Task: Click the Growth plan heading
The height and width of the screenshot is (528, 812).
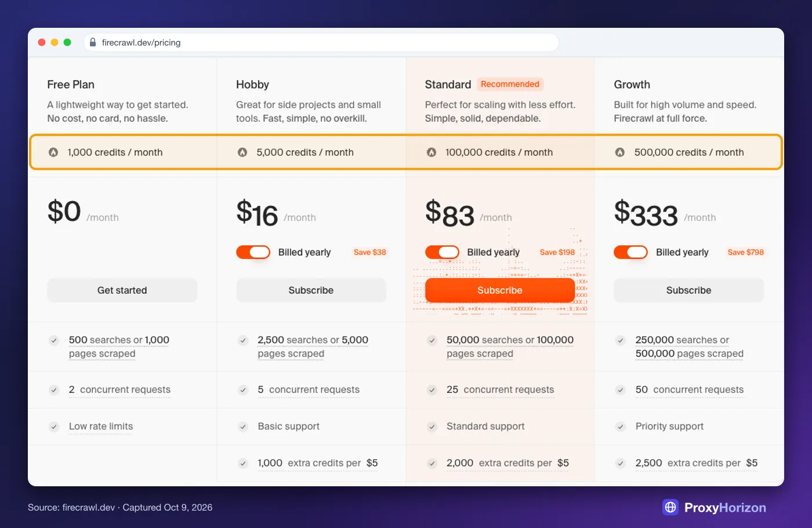Action: coord(632,85)
